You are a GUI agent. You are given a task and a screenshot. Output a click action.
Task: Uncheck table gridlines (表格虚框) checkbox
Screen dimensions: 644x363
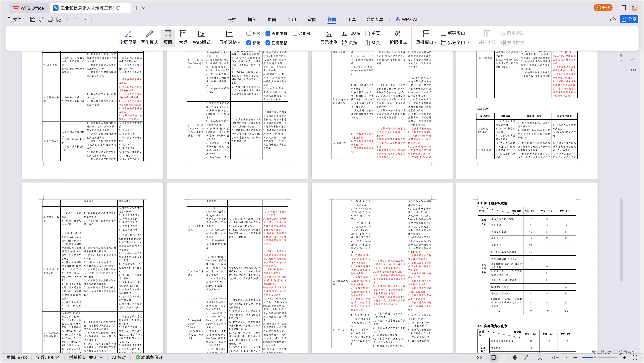click(268, 33)
